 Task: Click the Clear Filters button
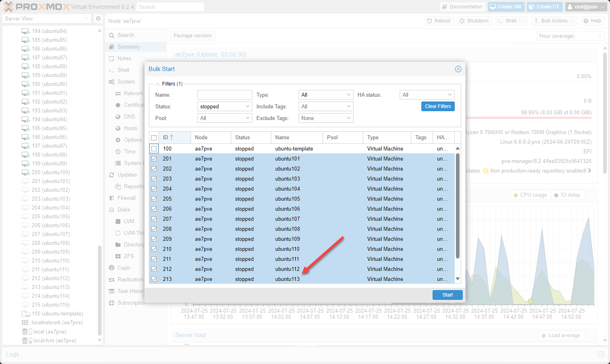(438, 106)
